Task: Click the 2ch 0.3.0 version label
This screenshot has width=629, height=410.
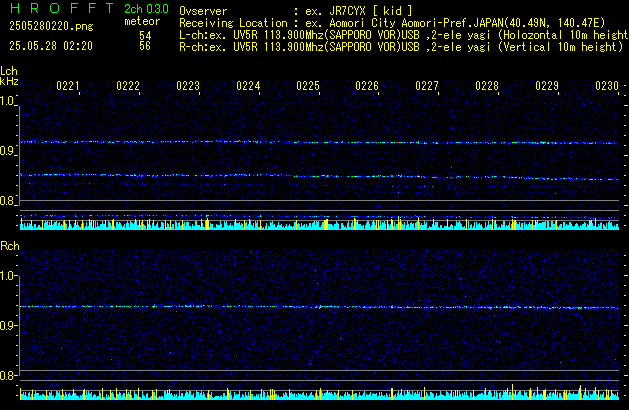Action: pos(146,9)
